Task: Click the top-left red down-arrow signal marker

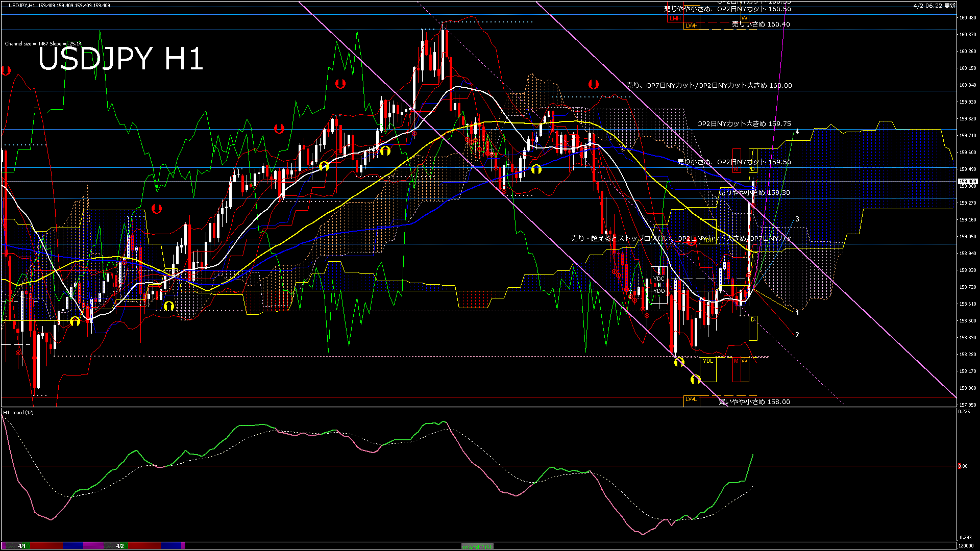Action: click(x=6, y=71)
